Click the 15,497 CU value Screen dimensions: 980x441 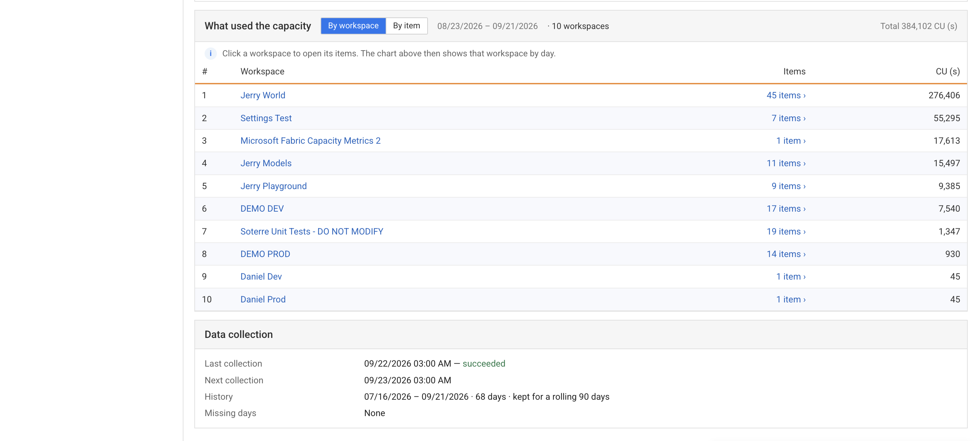point(947,163)
